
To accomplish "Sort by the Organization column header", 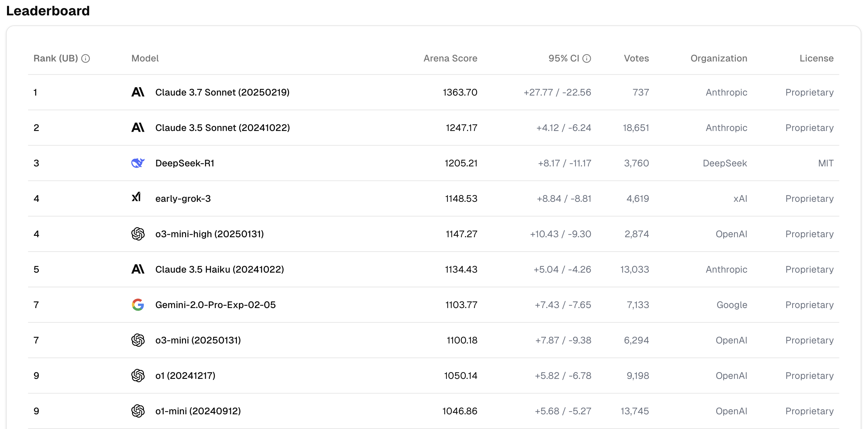I will coord(718,58).
